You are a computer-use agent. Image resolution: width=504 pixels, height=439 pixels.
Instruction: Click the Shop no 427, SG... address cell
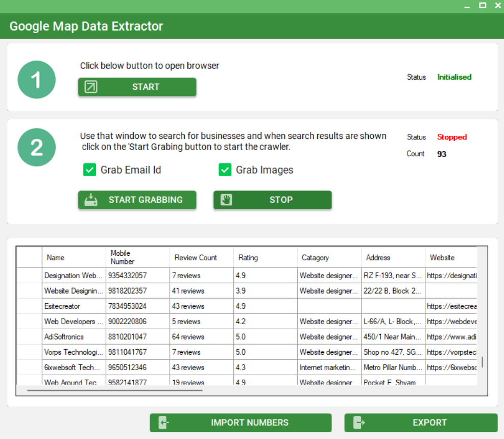pos(393,352)
